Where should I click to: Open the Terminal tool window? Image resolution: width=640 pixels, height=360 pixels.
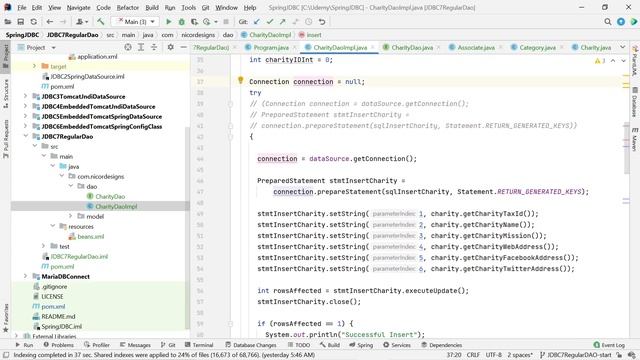coord(199,345)
